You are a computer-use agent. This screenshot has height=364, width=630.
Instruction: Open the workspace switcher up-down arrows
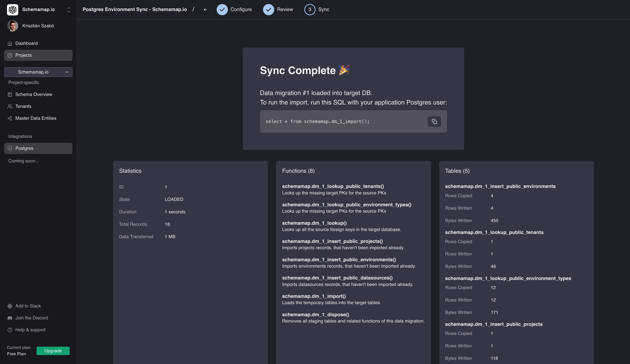[69, 9]
